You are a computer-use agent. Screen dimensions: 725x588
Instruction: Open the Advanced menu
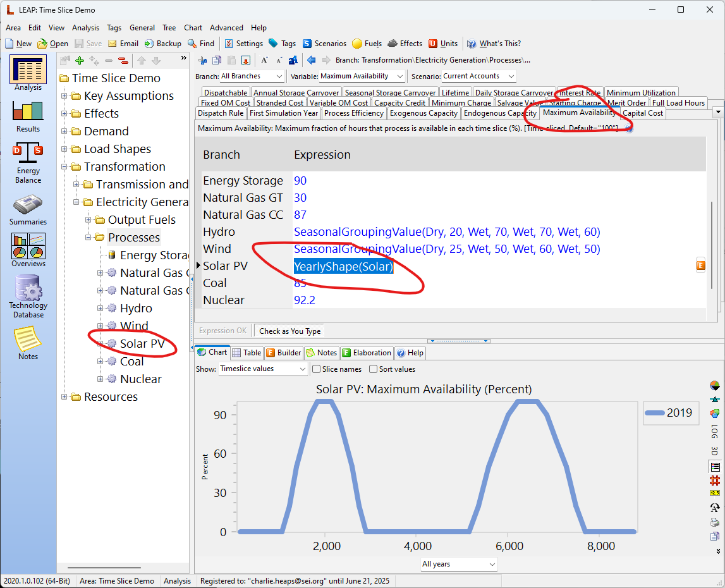[x=226, y=28]
